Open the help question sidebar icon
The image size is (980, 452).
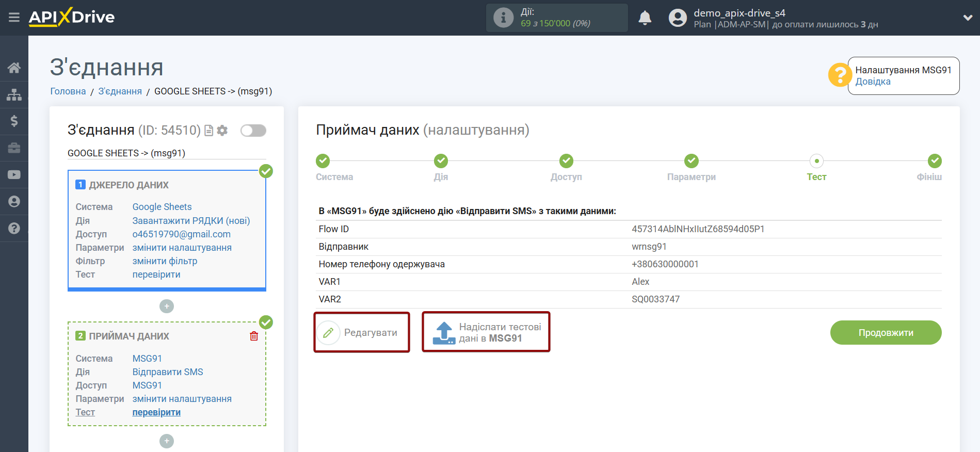coord(14,229)
